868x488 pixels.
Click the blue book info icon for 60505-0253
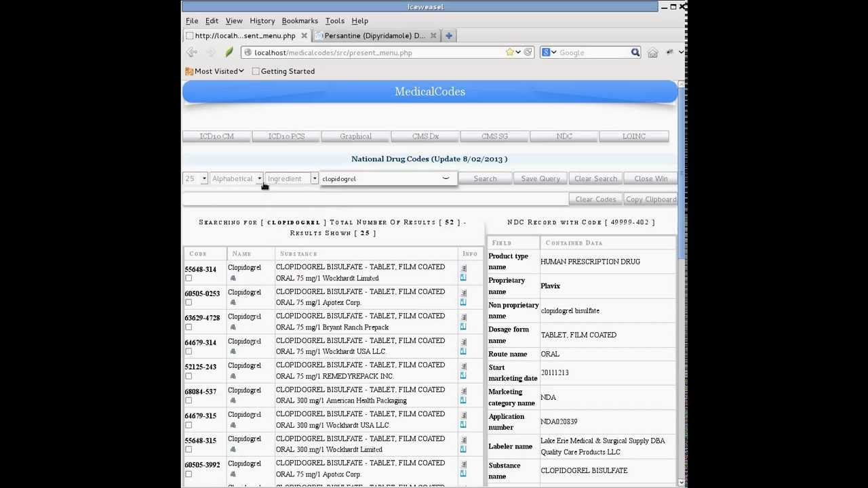[x=464, y=302]
